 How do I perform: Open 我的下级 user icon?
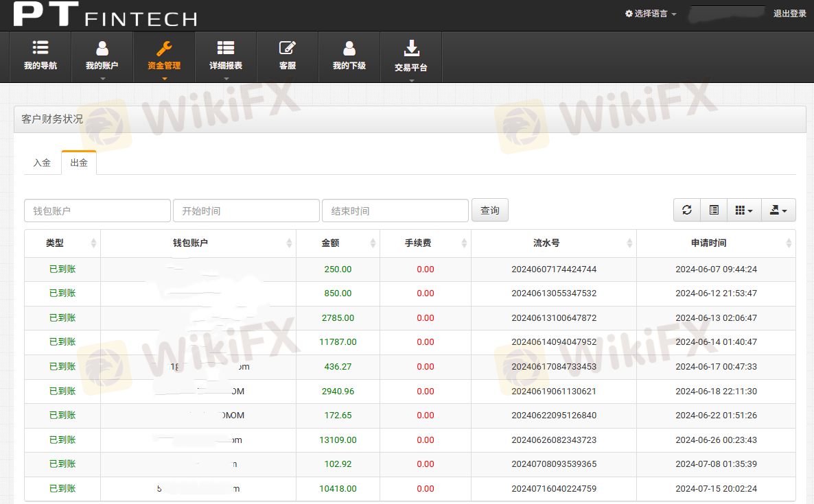pyautogui.click(x=349, y=48)
